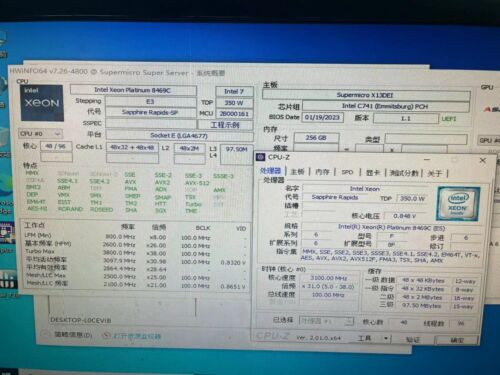Click the Turbo Max operating point row
The width and height of the screenshot is (500, 375).
(x=135, y=253)
